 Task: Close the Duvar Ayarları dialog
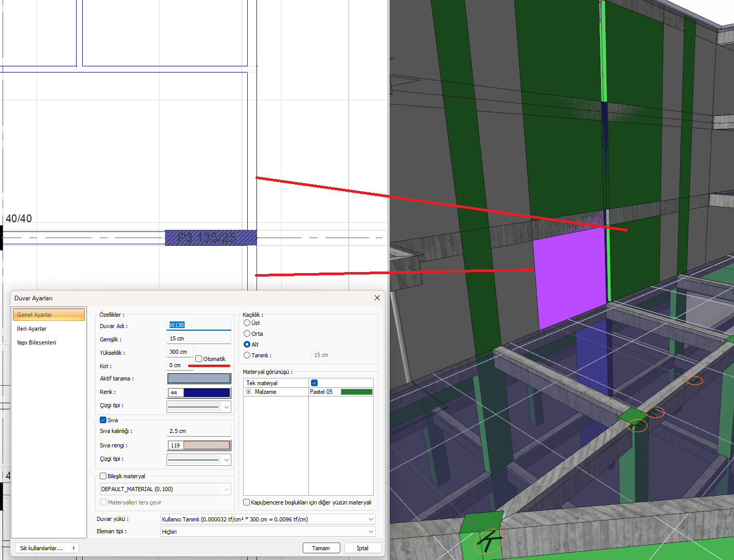coord(377,298)
